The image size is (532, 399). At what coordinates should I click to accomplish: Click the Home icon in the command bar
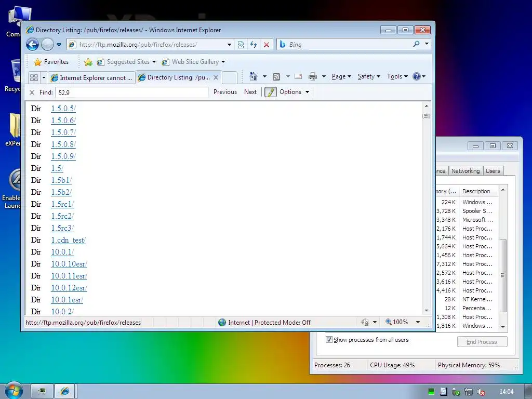coord(253,76)
